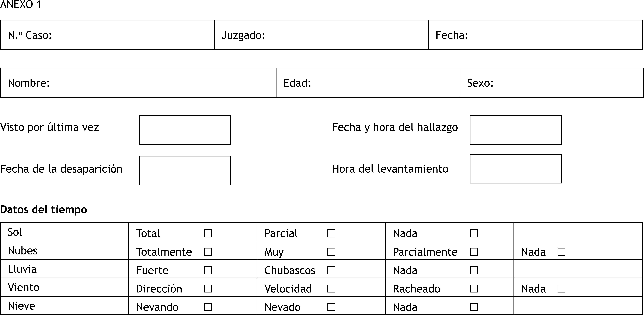This screenshot has width=644, height=315.
Task: Click the Hora del levantamiento box
Action: [x=516, y=169]
